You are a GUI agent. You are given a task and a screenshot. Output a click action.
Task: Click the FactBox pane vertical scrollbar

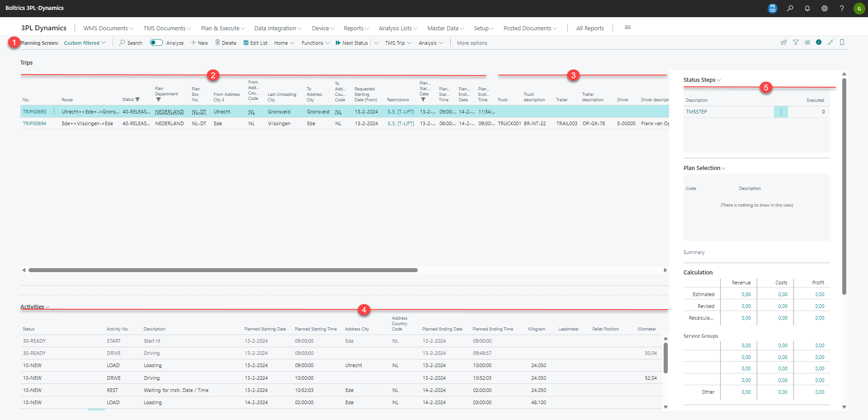[844, 186]
